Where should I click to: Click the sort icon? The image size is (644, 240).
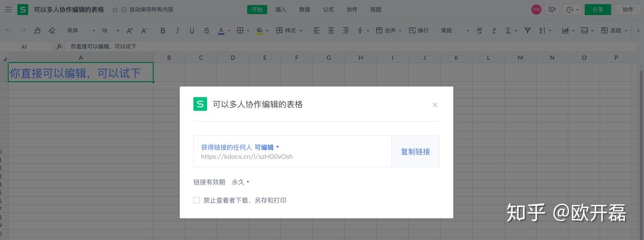(x=542, y=31)
